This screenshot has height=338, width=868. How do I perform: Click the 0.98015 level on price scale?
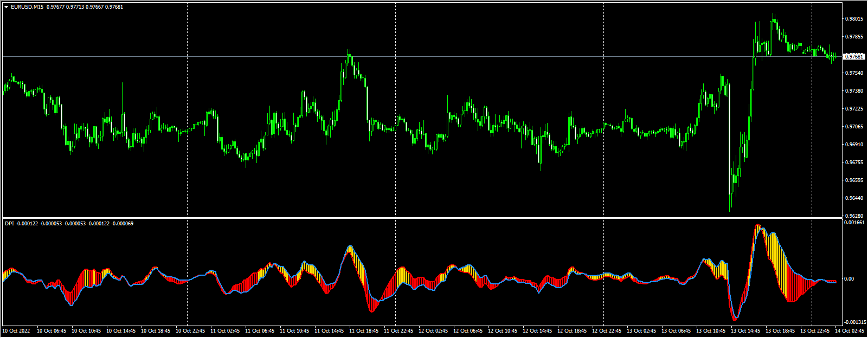click(854, 19)
